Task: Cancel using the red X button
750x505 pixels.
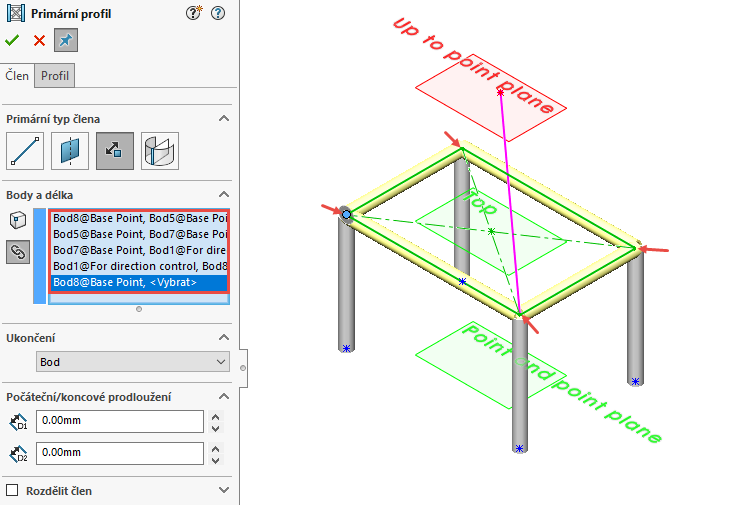Action: 39,40
